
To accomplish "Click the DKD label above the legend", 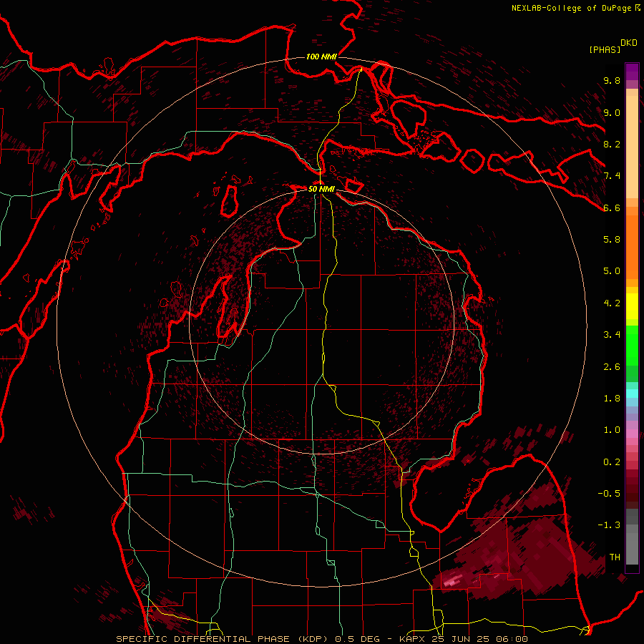I will pos(628,43).
